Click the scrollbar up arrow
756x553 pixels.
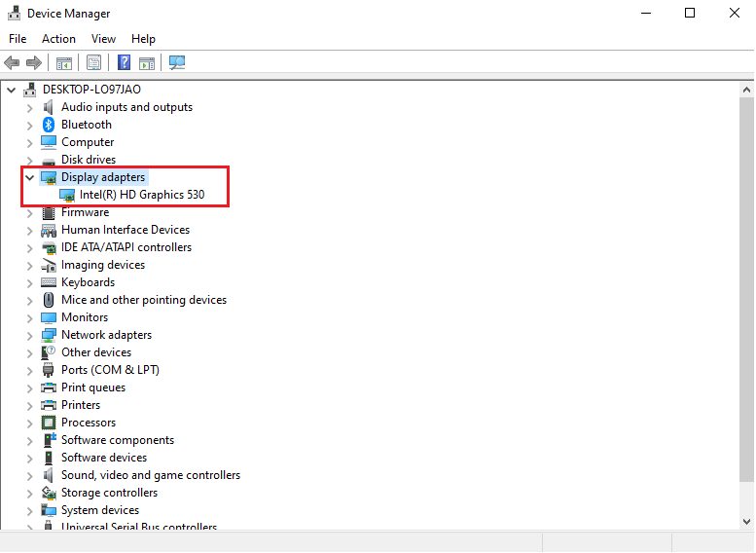[746, 90]
